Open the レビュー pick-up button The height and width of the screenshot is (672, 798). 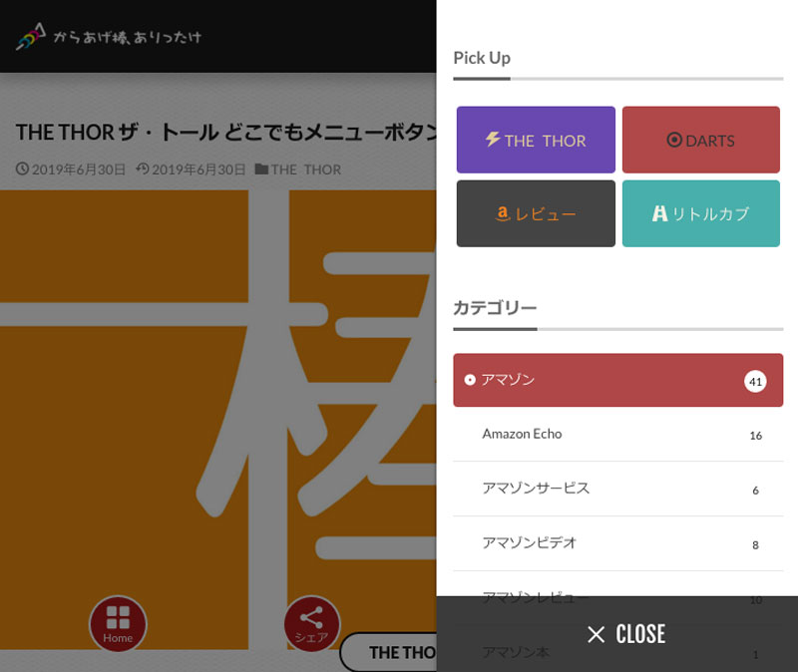(x=536, y=213)
